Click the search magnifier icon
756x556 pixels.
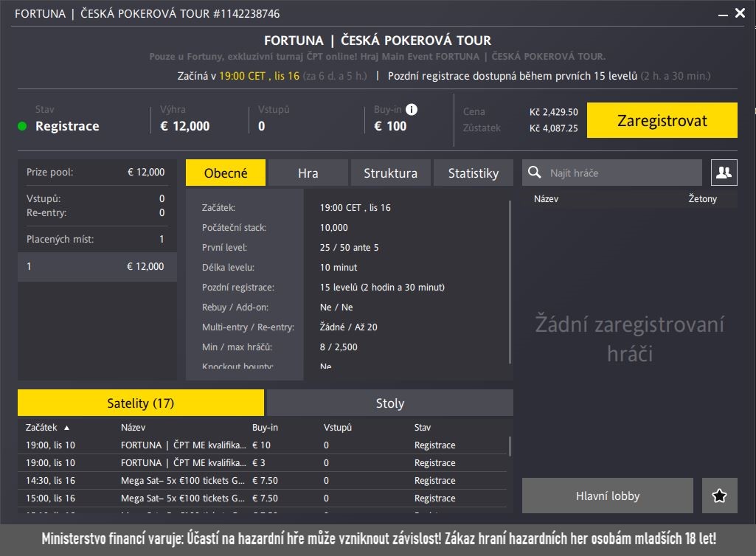pyautogui.click(x=536, y=173)
